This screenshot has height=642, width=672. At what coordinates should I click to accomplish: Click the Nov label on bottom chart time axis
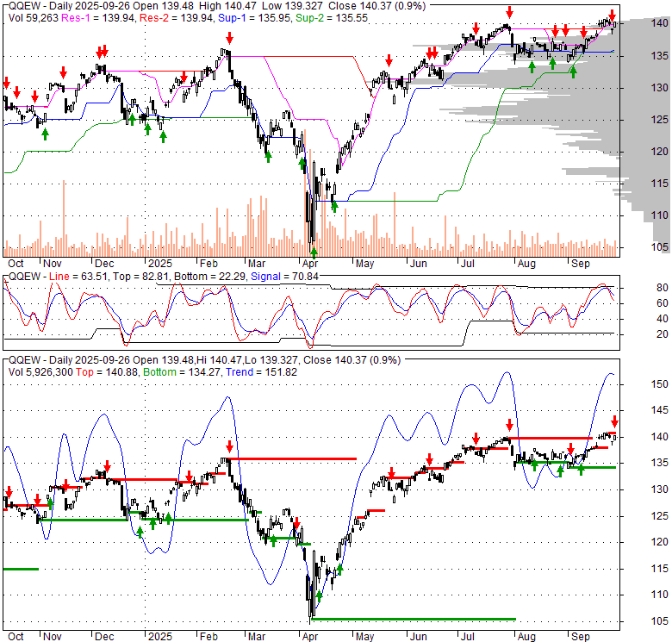point(53,637)
